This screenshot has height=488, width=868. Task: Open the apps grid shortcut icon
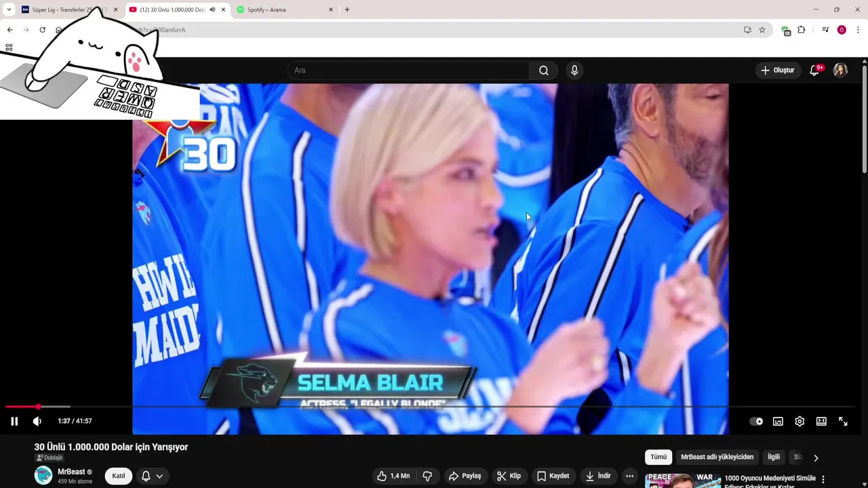click(x=9, y=47)
